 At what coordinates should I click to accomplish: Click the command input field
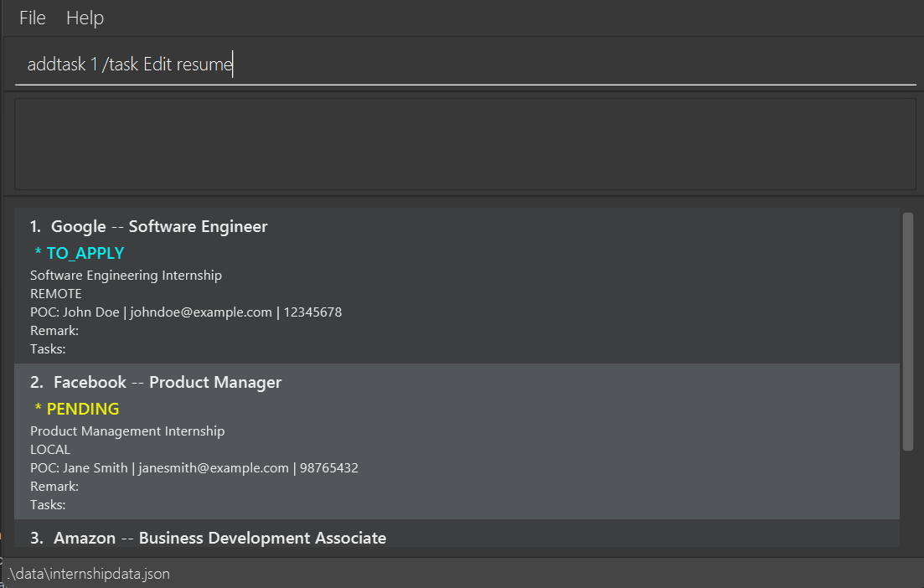click(465, 64)
